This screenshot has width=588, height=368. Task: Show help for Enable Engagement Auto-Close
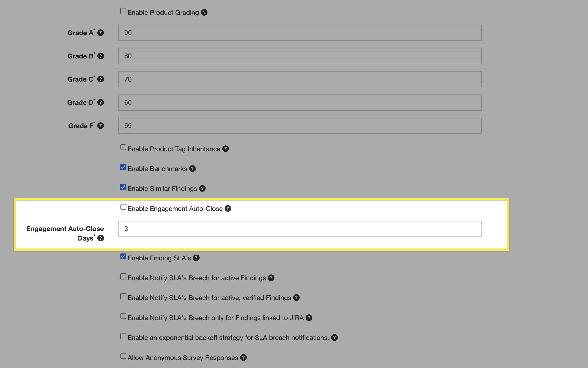[x=228, y=209]
